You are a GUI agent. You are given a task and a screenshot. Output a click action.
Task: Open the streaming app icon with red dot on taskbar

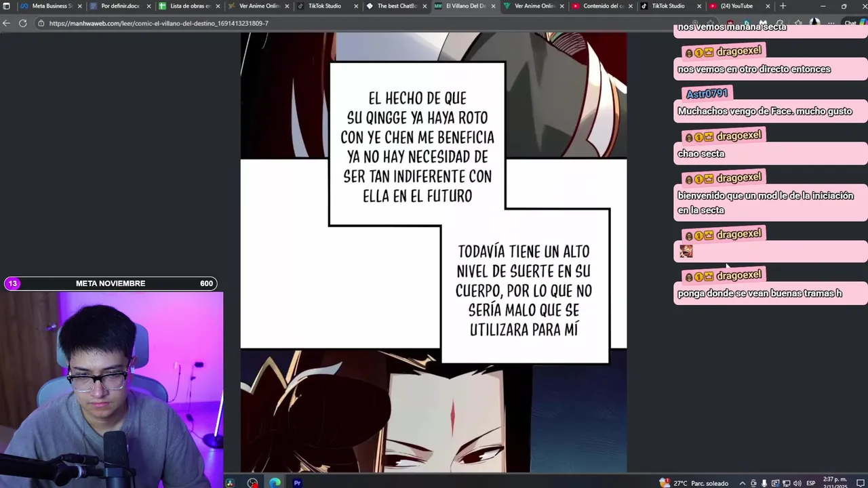point(252,483)
